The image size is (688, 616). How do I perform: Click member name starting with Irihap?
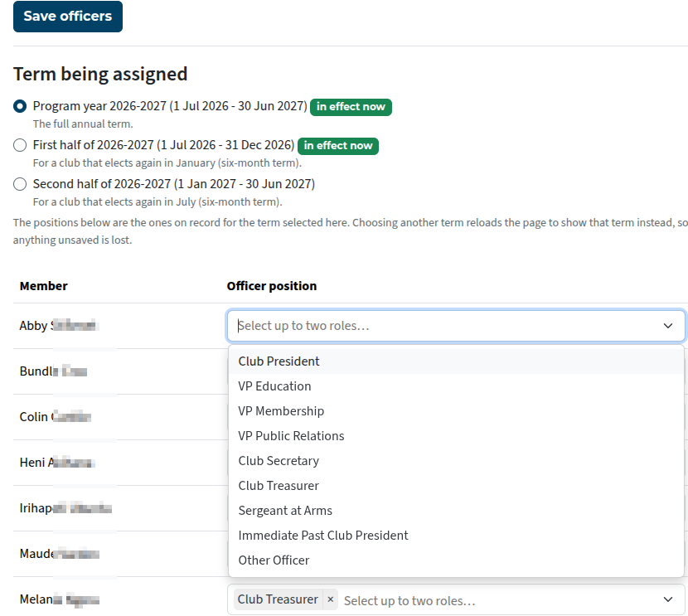[x=65, y=508]
